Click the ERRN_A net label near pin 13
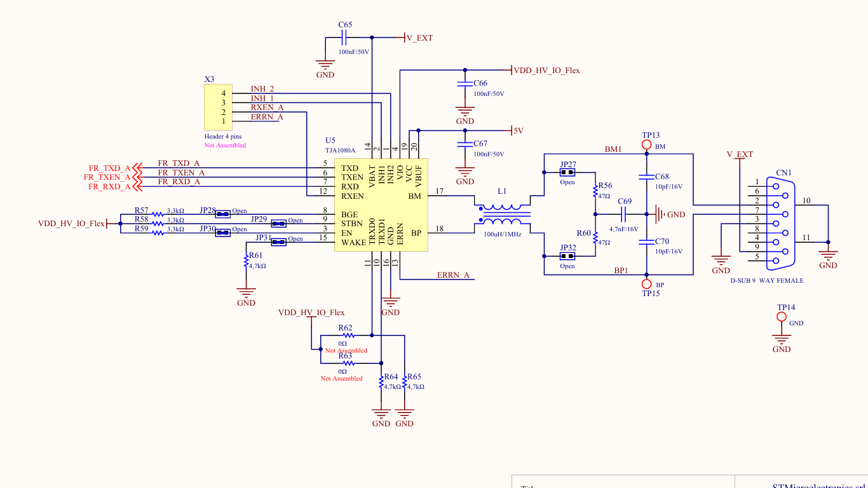 453,275
